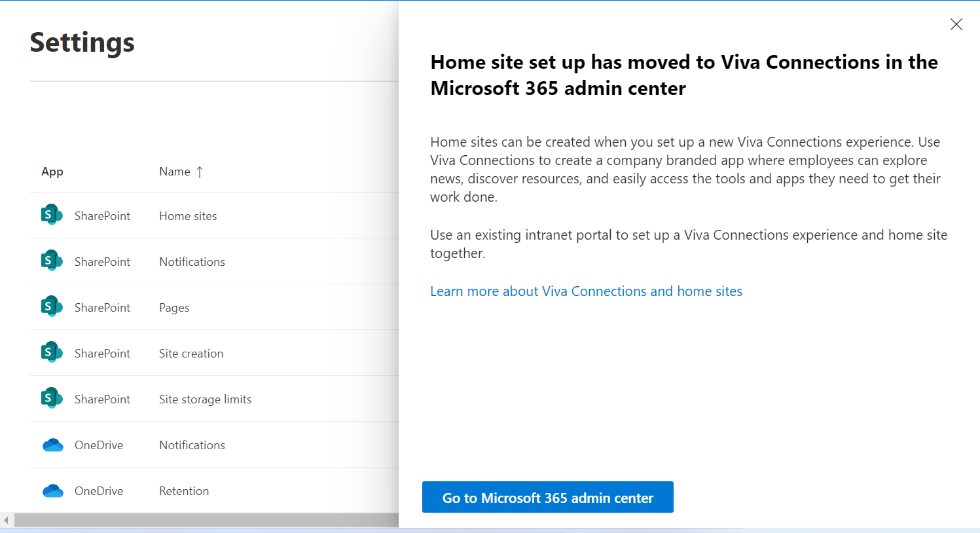980x533 pixels.
Task: Select SharePoint label in Pages row
Action: (102, 308)
